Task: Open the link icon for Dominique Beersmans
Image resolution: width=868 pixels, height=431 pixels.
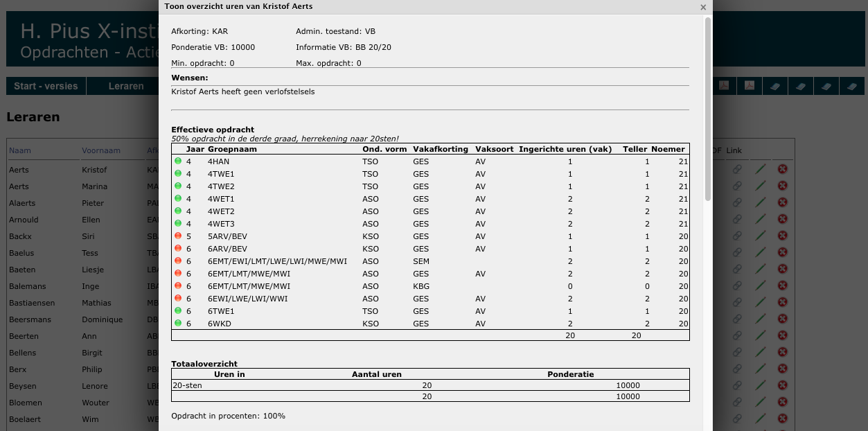Action: [738, 319]
